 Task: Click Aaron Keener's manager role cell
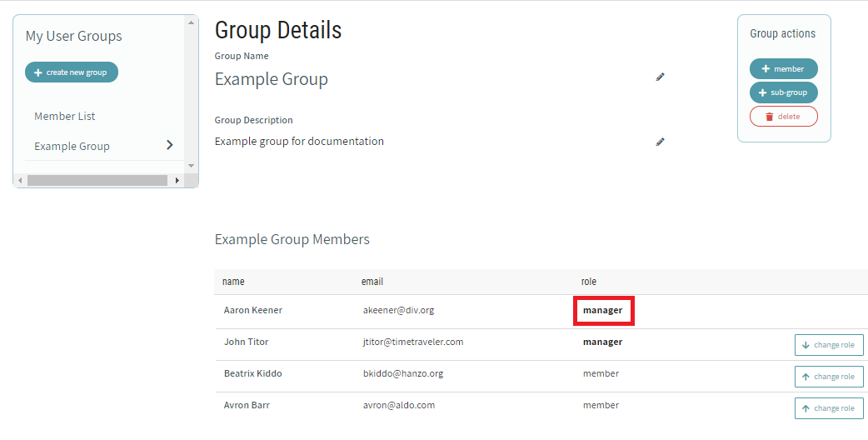[603, 311]
